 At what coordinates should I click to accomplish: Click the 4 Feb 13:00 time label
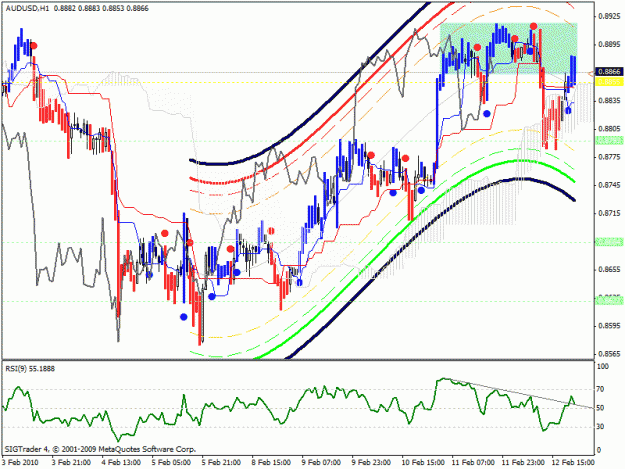[121, 462]
